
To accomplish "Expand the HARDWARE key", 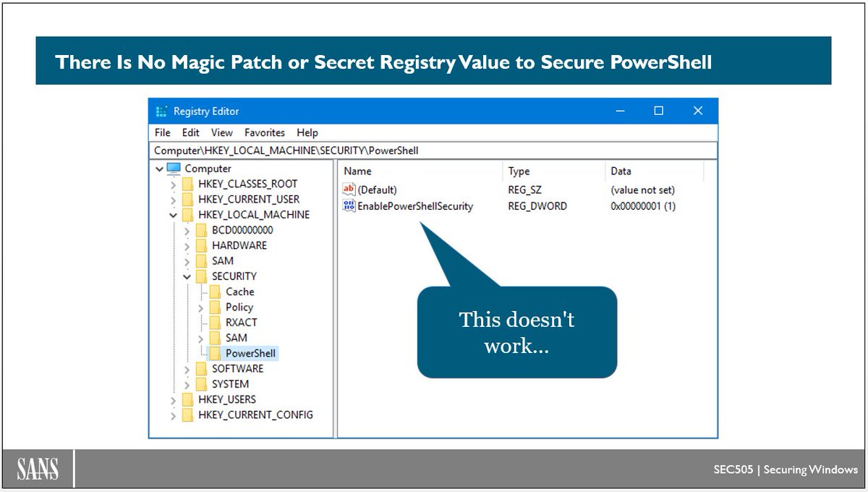I will (187, 246).
